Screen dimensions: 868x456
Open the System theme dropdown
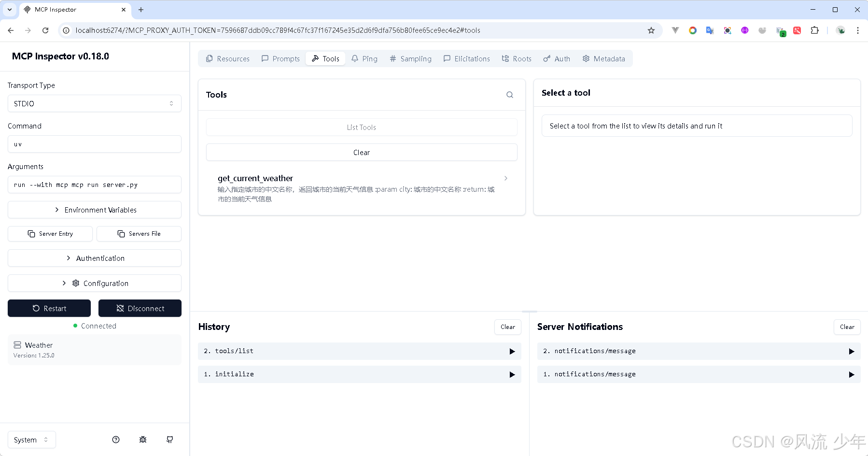(32, 440)
